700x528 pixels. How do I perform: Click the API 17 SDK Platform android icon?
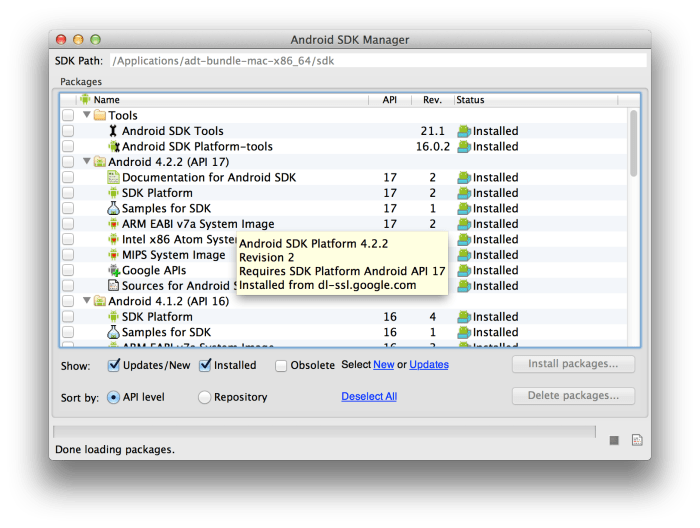[x=113, y=193]
